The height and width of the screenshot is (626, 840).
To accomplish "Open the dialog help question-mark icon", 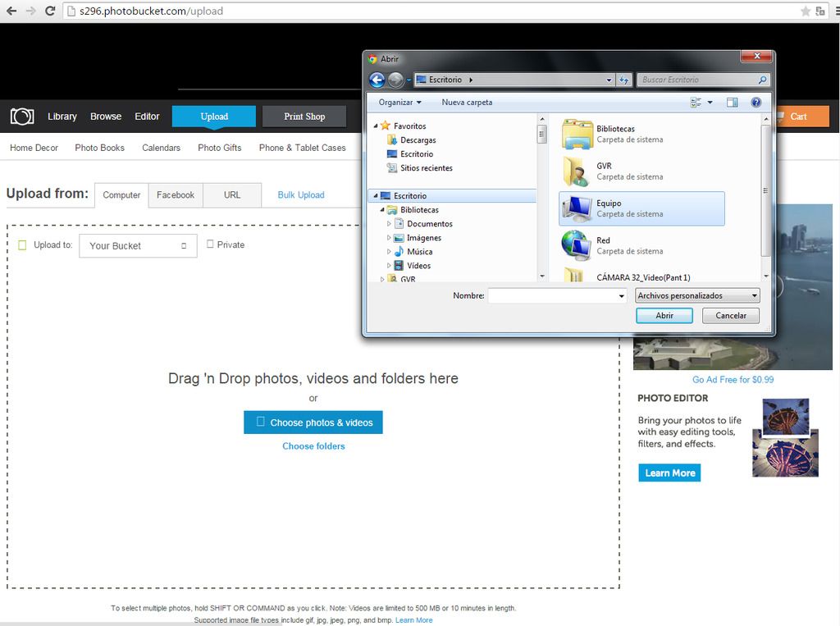I will [756, 103].
